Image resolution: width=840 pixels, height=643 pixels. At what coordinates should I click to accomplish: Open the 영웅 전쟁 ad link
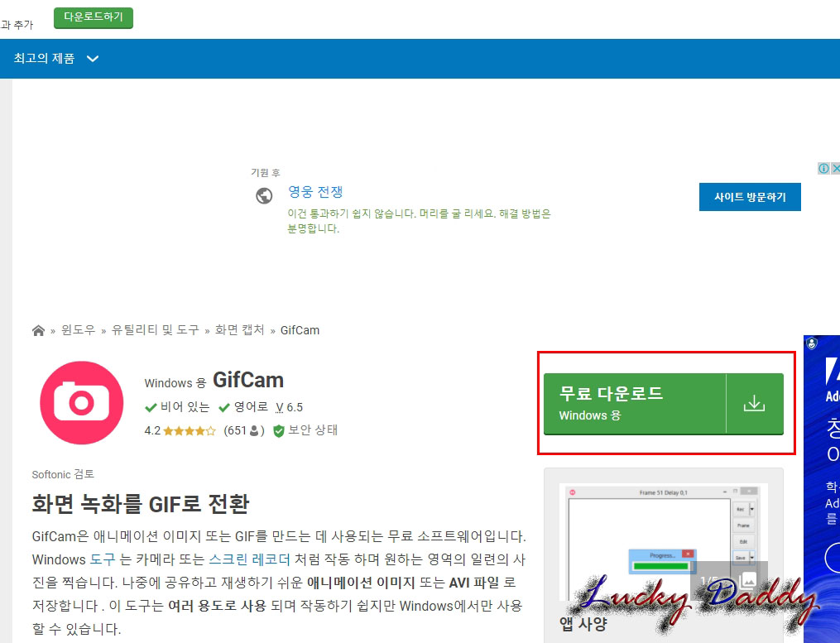pos(315,192)
